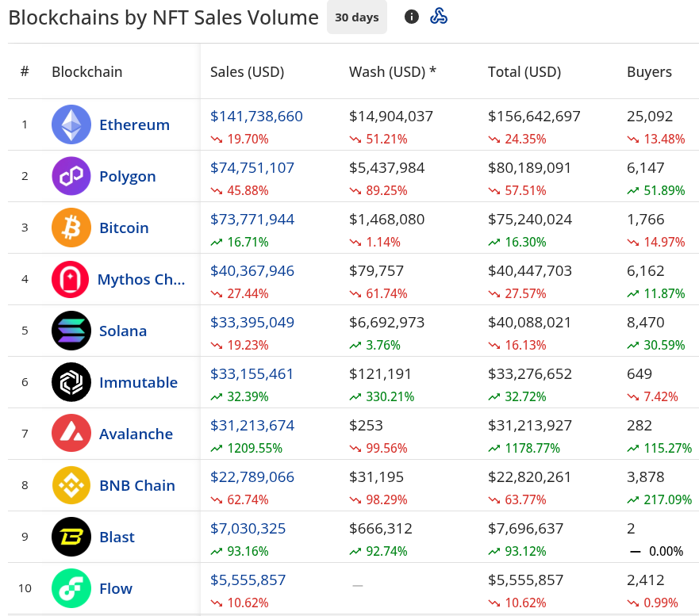Click Polygon sales change 45.88%
699x616 pixels.
(240, 190)
